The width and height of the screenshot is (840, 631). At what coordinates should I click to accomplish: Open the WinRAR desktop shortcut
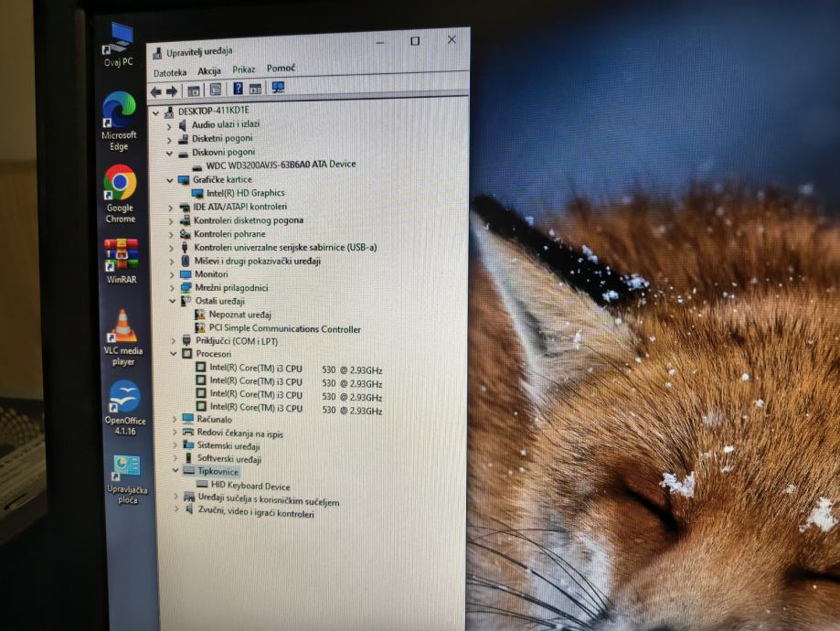point(121,261)
